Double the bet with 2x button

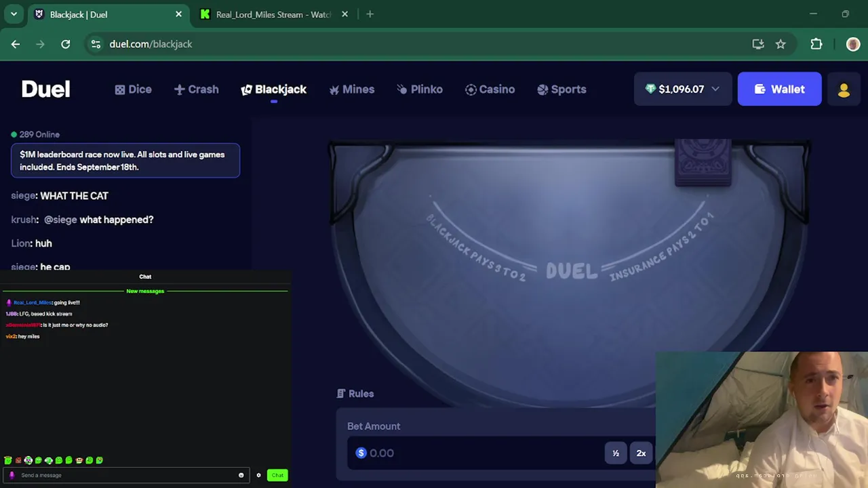pyautogui.click(x=641, y=453)
